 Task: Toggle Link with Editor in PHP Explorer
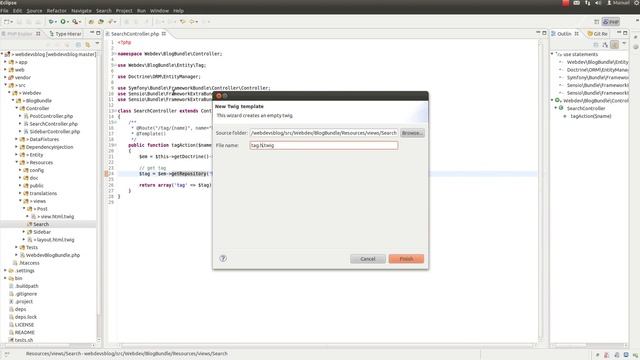click(88, 44)
